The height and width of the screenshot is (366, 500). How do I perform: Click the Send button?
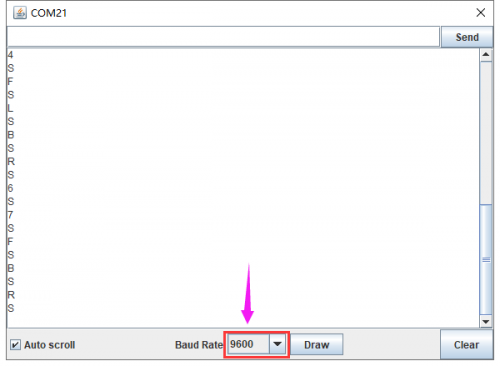pos(467,37)
